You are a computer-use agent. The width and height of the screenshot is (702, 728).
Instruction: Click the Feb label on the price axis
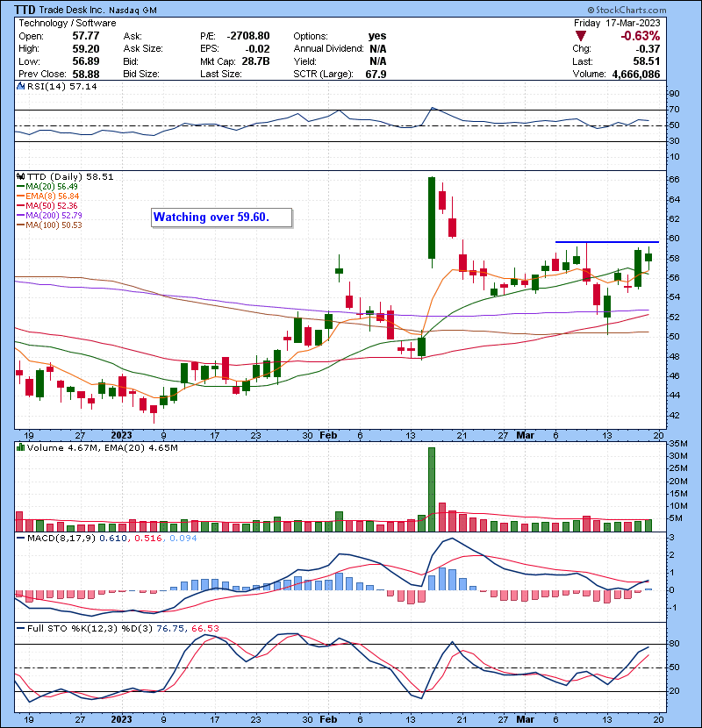(328, 436)
